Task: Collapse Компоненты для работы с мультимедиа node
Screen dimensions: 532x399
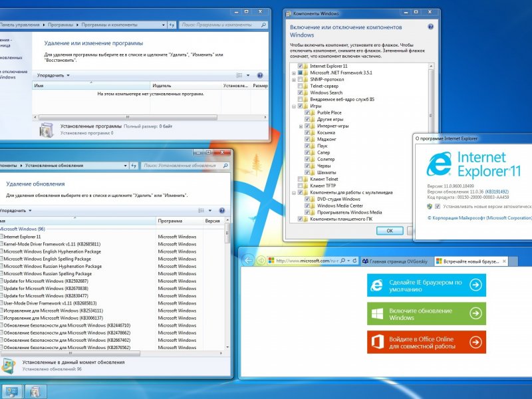Action: click(x=294, y=193)
